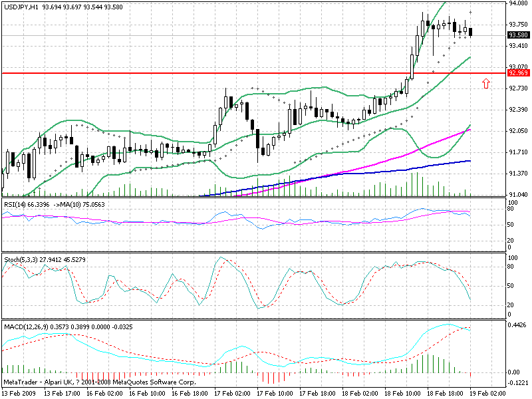This screenshot has width=532, height=399.
Task: Click the 13 Feb 2009 time axis label
Action: [19, 393]
